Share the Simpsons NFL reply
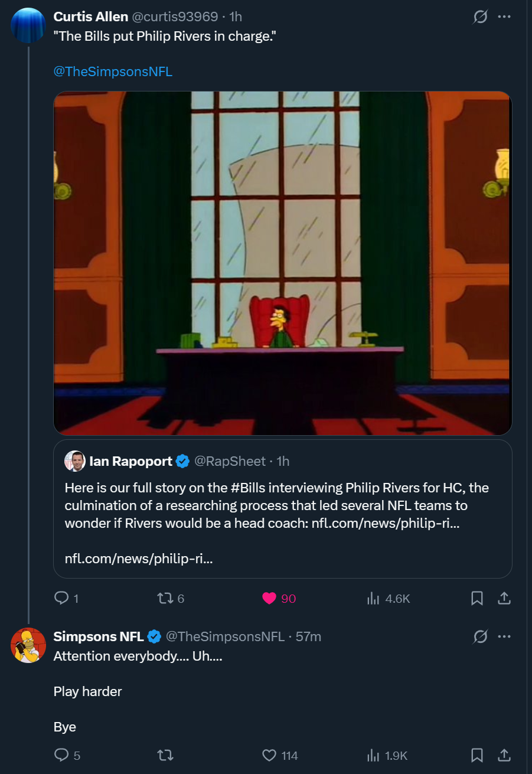 (x=504, y=755)
